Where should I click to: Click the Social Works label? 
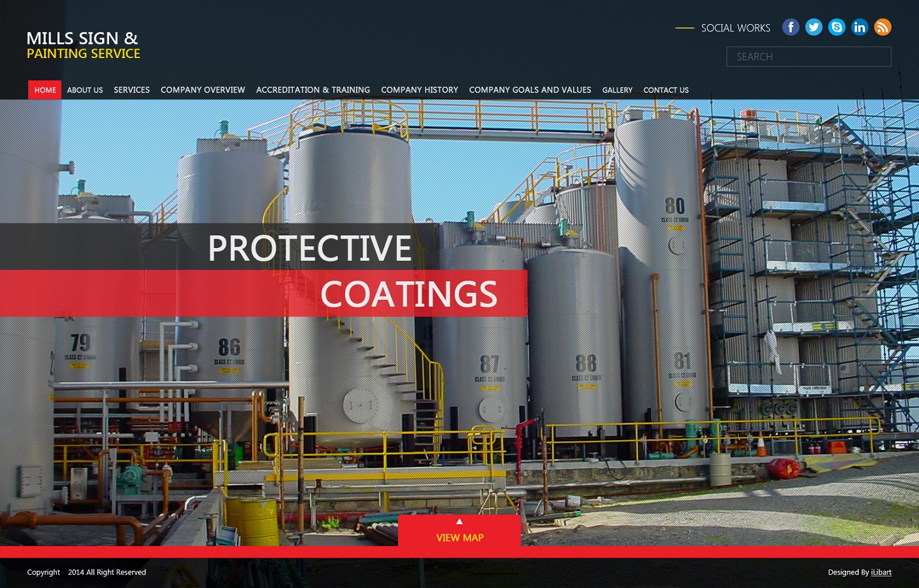point(735,28)
